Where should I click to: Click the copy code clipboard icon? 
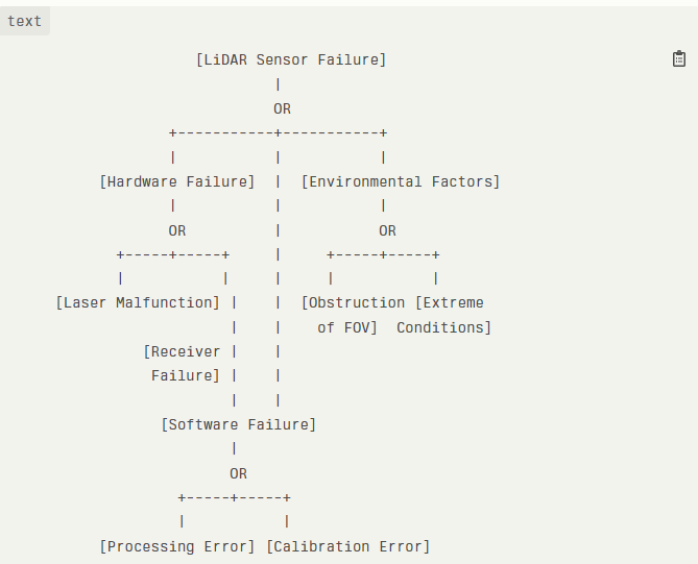tap(679, 59)
